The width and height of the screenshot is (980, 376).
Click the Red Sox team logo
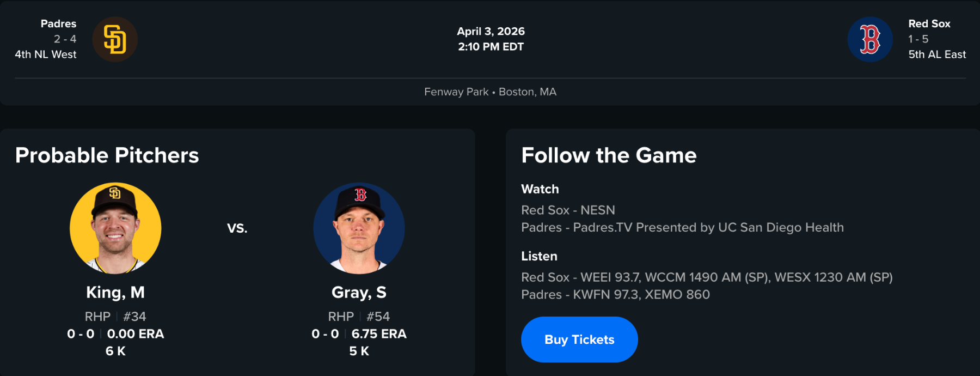[869, 39]
